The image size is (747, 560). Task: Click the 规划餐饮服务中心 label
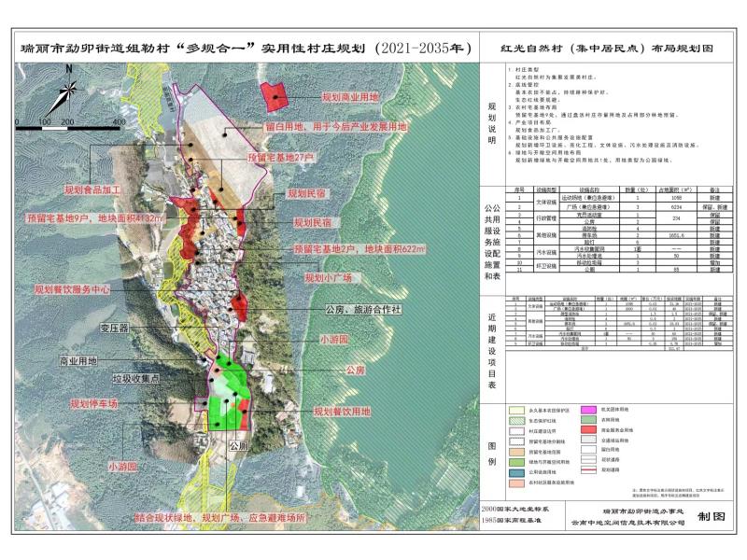click(x=72, y=290)
